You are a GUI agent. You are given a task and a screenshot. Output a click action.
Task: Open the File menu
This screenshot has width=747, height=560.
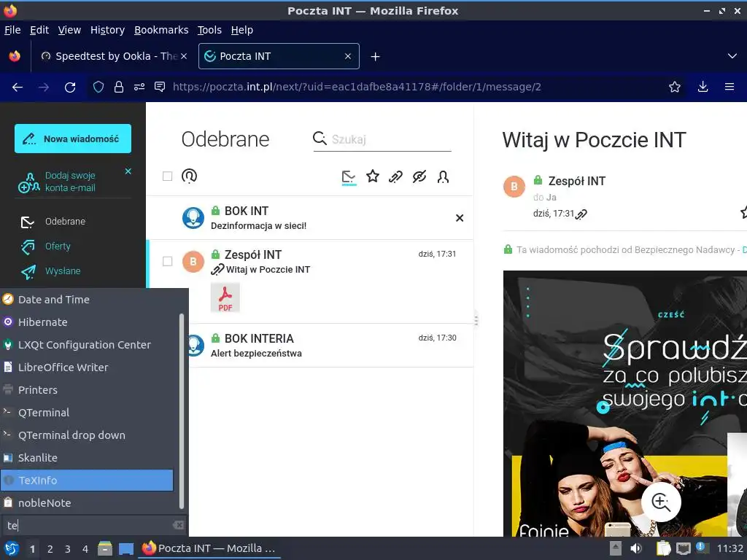[12, 30]
